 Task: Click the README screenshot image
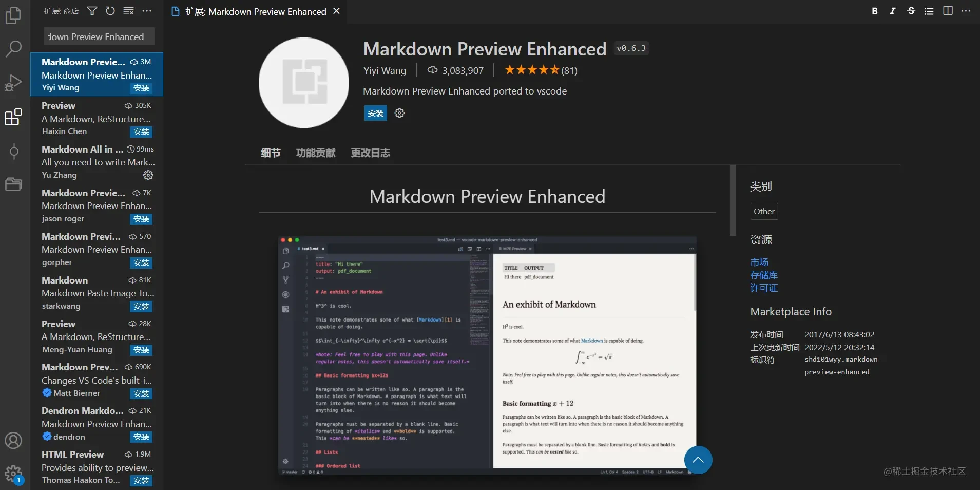pyautogui.click(x=487, y=355)
